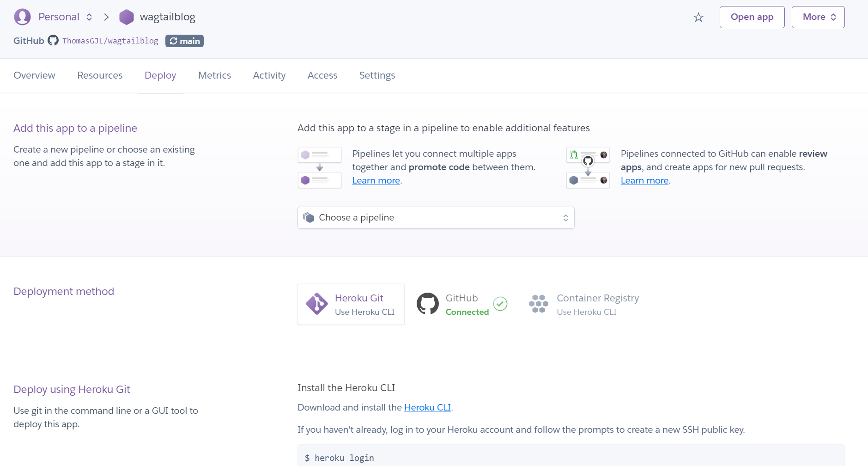Screen dimensions: 868x466
Task: Favorite the app with the star icon
Action: [x=698, y=18]
